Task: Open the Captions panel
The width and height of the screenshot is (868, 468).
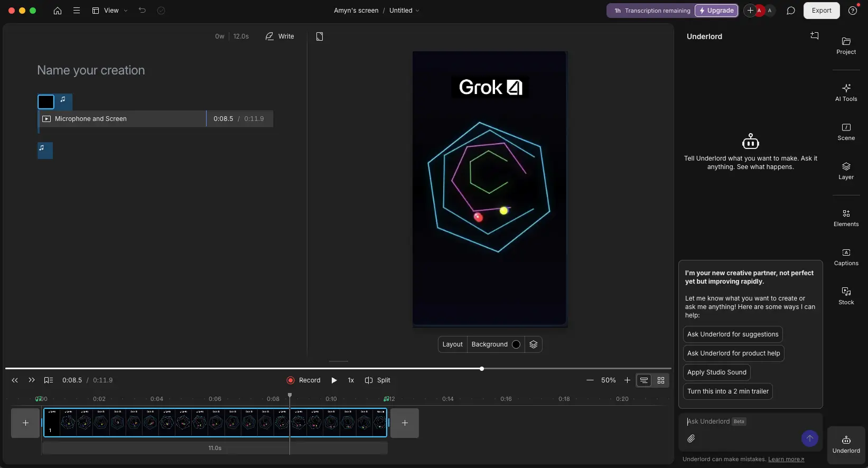Action: (846, 257)
